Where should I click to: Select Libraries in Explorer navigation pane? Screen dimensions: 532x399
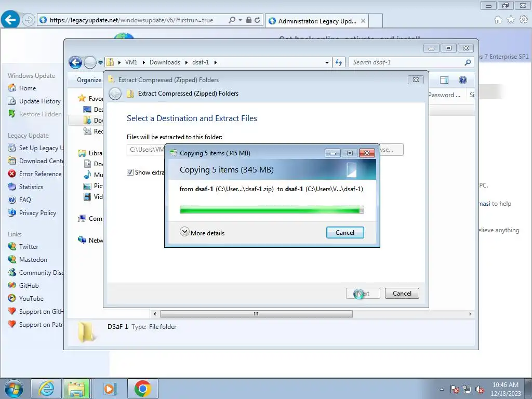coord(90,153)
